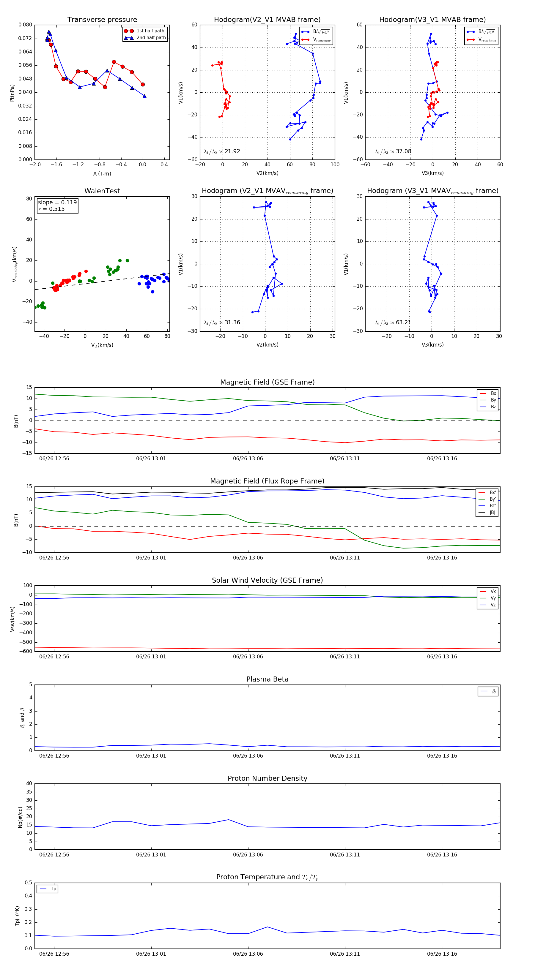Click '2nd half path' legend entry

(145, 38)
